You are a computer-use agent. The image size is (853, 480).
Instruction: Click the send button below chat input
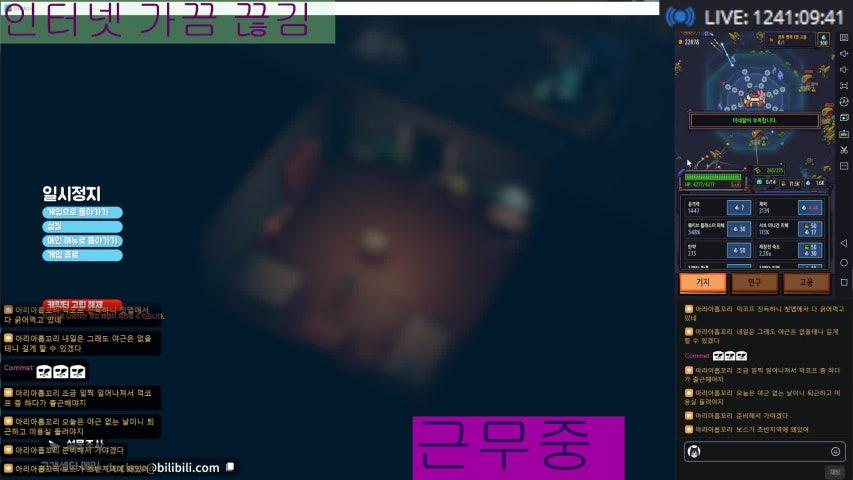835,471
